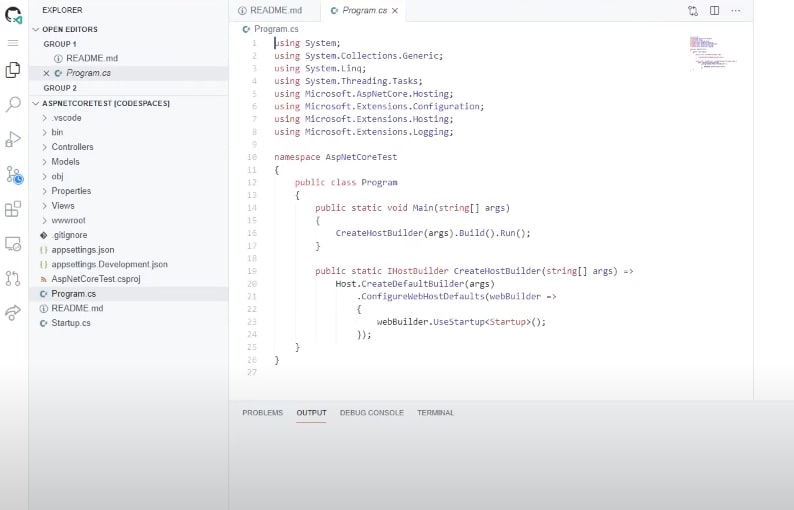
Task: Click line number 16 in gutter
Action: click(252, 233)
